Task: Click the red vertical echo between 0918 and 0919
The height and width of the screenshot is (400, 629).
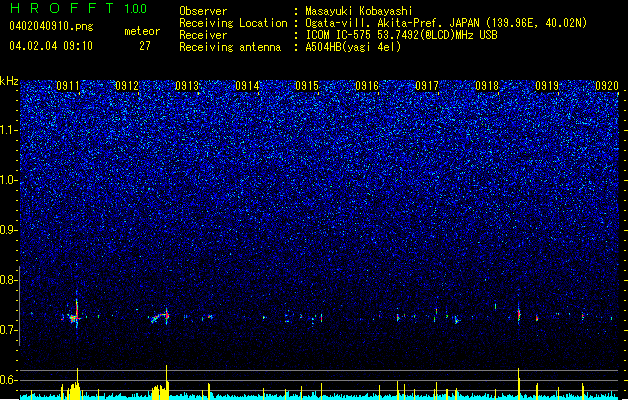Action: (519, 314)
